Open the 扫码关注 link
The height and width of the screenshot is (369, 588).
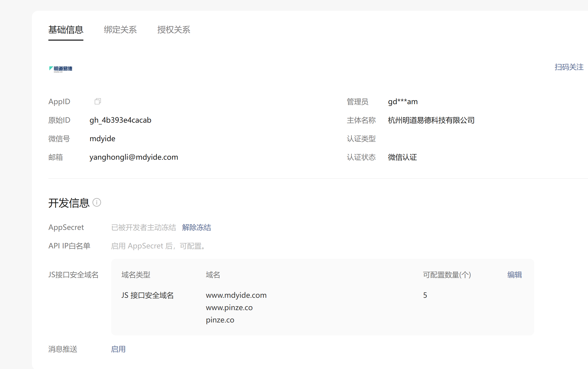pyautogui.click(x=569, y=67)
